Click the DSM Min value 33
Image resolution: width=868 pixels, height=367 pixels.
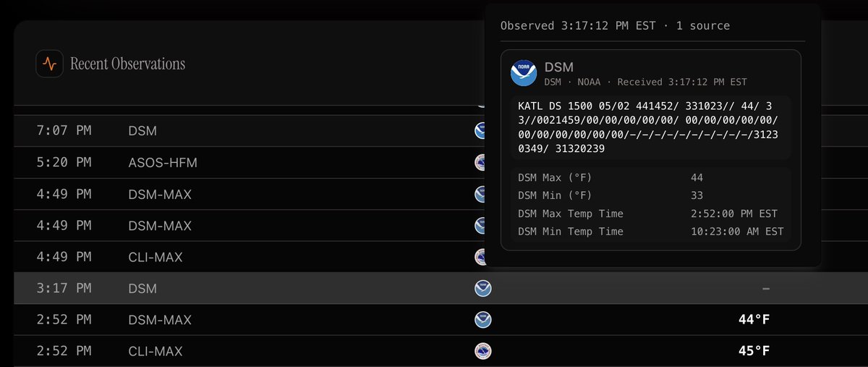tap(697, 195)
